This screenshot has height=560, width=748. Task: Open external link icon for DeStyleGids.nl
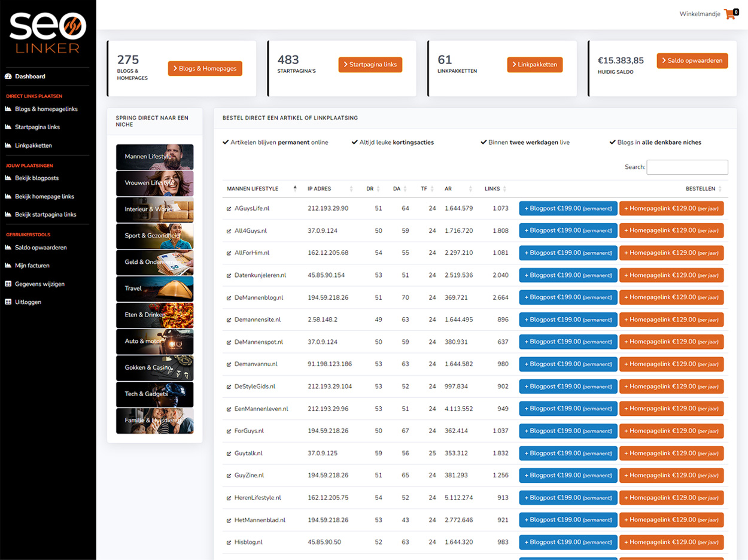(x=229, y=387)
